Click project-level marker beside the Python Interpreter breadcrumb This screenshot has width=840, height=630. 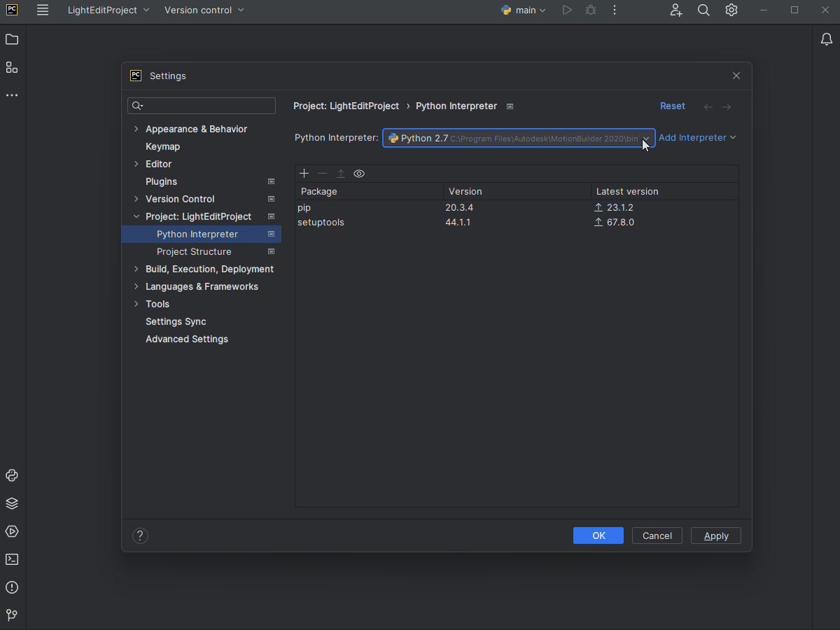[x=510, y=106]
